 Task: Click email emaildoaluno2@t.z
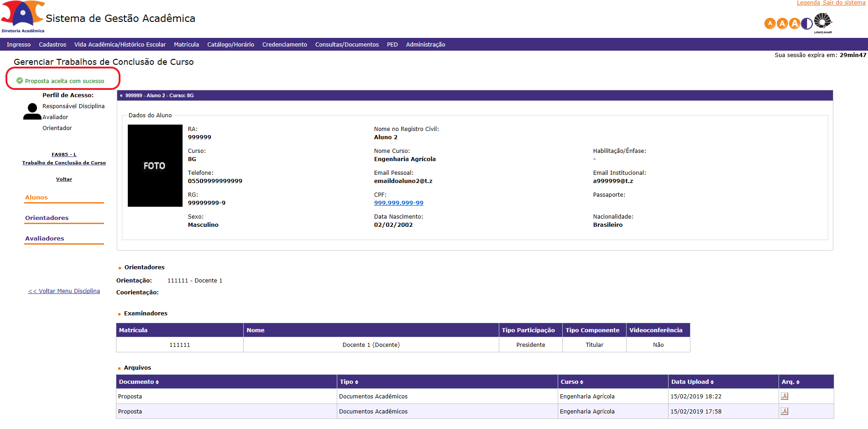pos(403,181)
